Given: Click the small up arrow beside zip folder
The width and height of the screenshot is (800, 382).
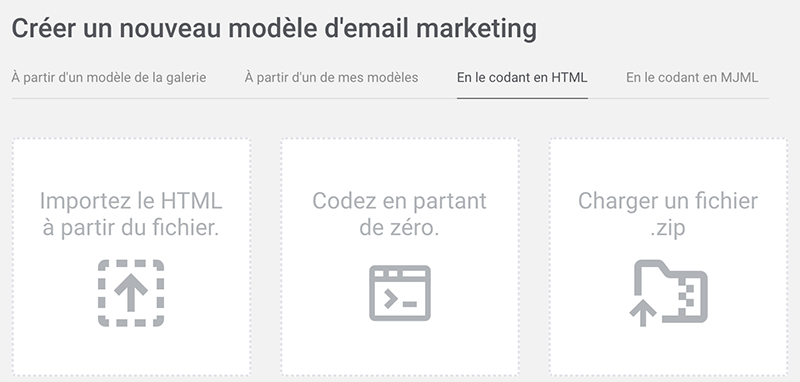Looking at the screenshot, I should [x=643, y=313].
